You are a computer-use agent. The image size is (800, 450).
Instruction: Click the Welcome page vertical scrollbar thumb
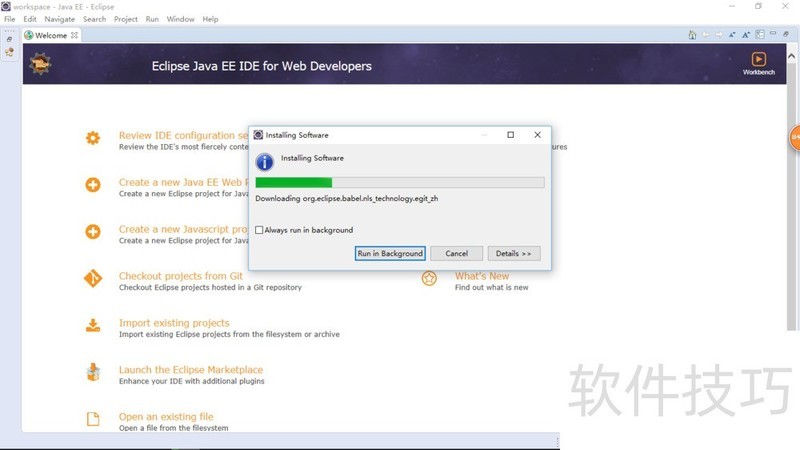791,196
